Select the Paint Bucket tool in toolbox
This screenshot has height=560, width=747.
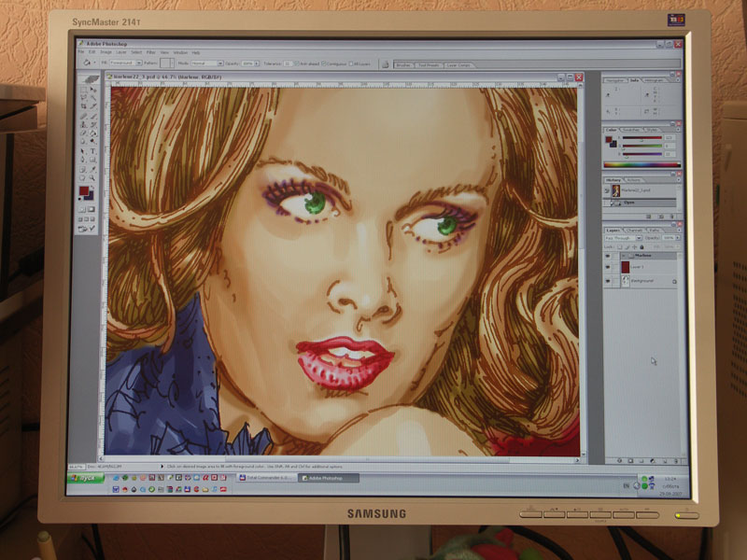tap(92, 133)
